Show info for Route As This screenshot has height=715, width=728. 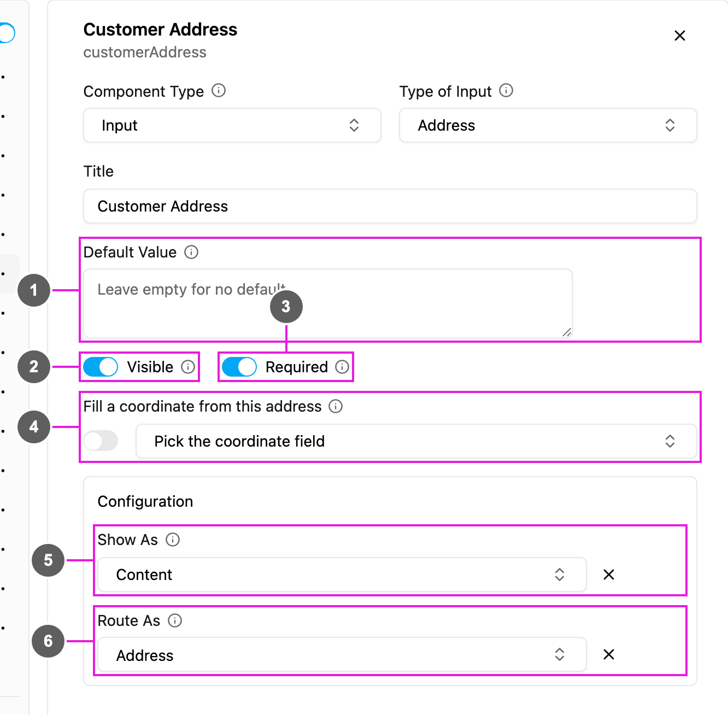click(175, 620)
